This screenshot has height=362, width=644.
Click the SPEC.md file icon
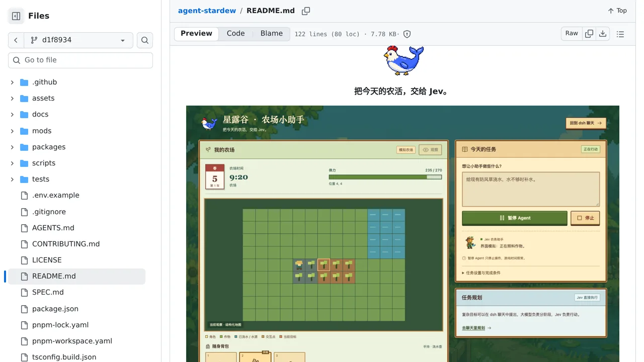coord(24,292)
